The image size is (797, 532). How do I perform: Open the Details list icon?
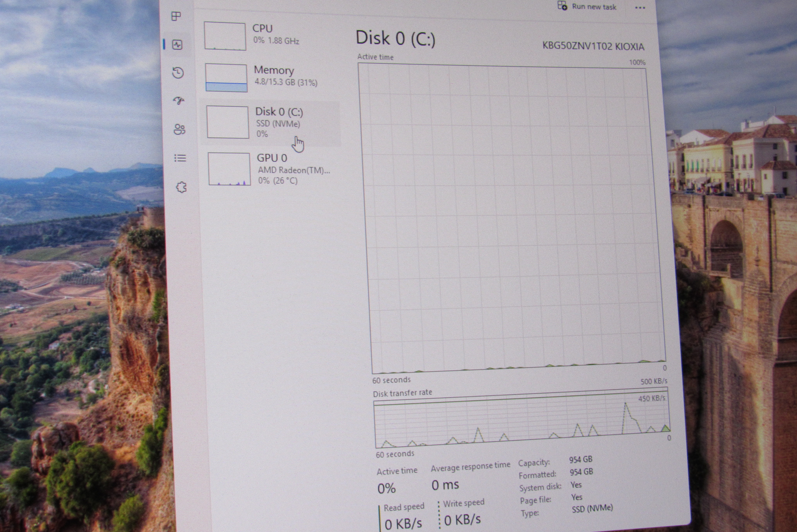click(x=180, y=158)
